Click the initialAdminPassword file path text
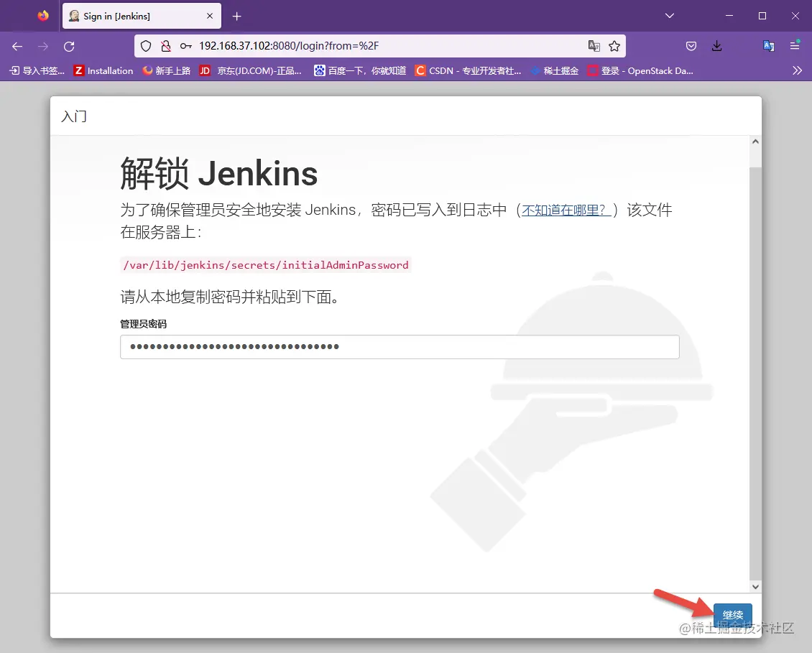Image resolution: width=812 pixels, height=653 pixels. (266, 265)
